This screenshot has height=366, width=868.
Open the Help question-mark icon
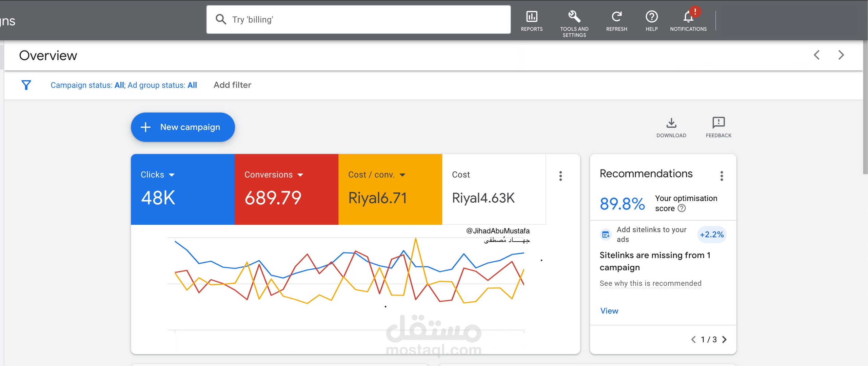point(651,17)
